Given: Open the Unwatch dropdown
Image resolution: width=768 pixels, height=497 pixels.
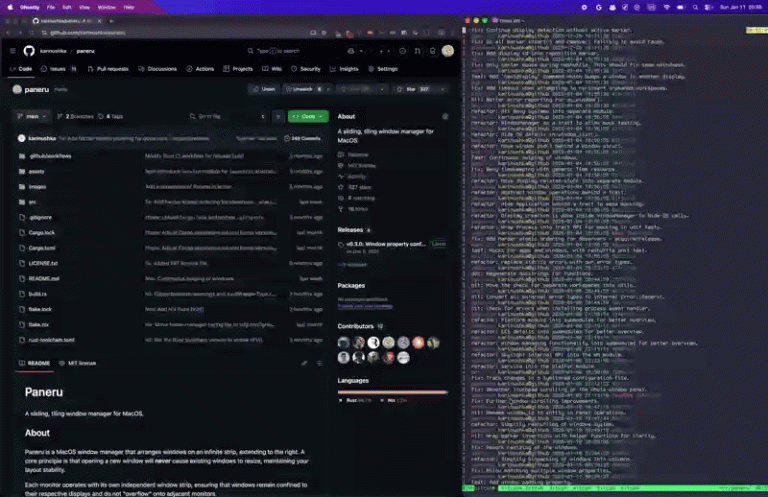Looking at the screenshot, I should pyautogui.click(x=308, y=89).
